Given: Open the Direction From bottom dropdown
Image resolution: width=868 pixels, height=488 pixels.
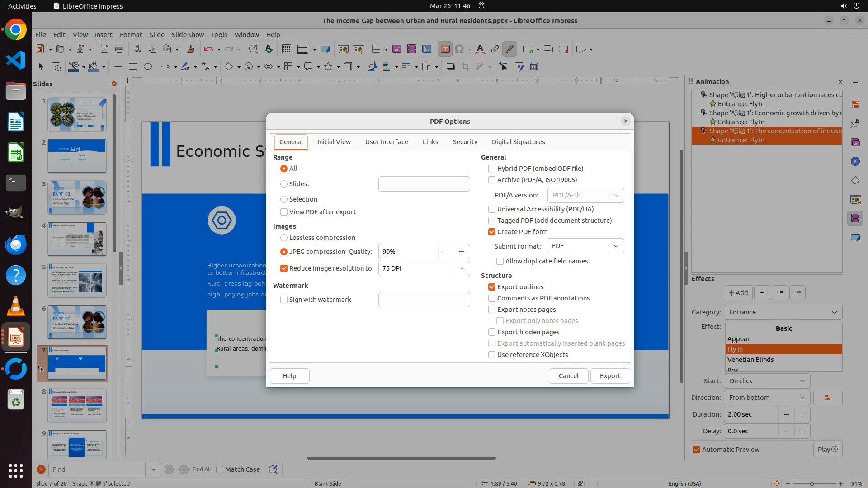Looking at the screenshot, I should click(x=766, y=398).
